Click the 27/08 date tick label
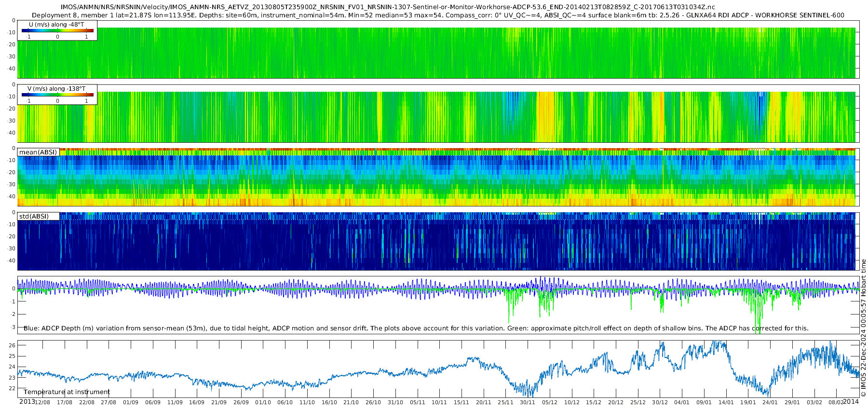Screen dimensions: 868x410 tap(108, 402)
